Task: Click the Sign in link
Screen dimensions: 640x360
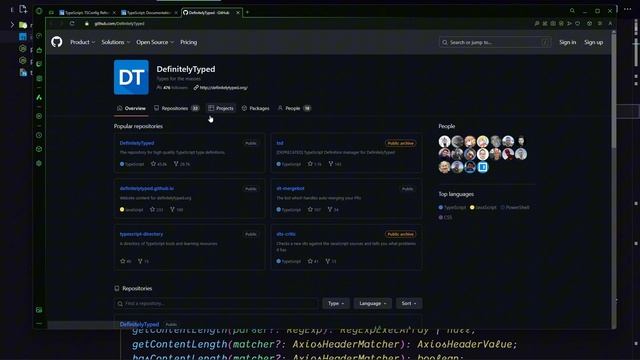Action: coord(567,42)
